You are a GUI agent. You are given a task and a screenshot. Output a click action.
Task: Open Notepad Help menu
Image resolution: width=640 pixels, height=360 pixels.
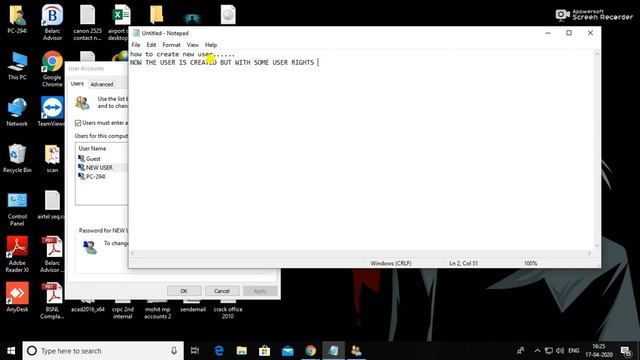(x=211, y=45)
